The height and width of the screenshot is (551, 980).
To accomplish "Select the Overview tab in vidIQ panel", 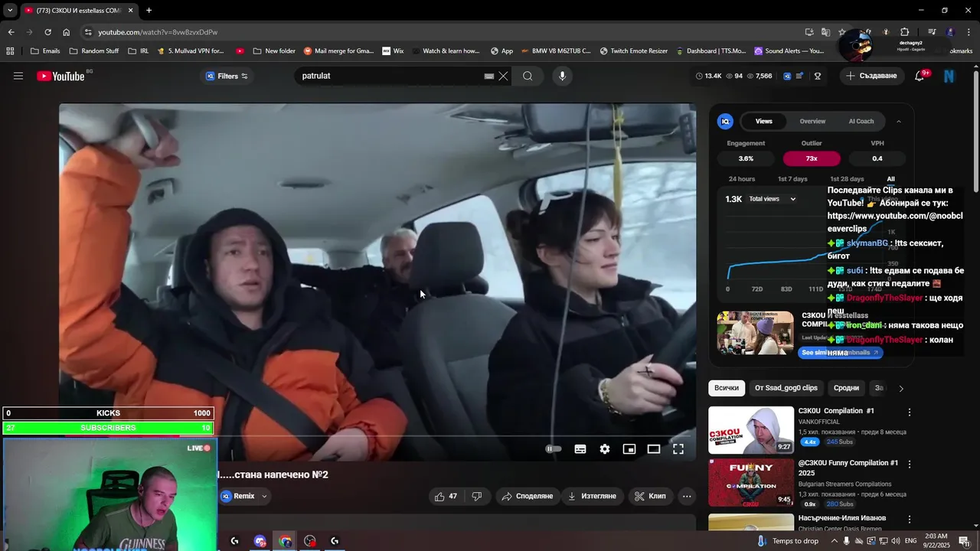I will 812,121.
